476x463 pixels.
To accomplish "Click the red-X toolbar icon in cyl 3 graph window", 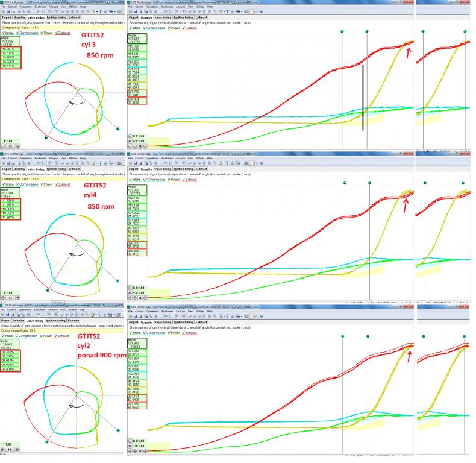I will 255,11.
